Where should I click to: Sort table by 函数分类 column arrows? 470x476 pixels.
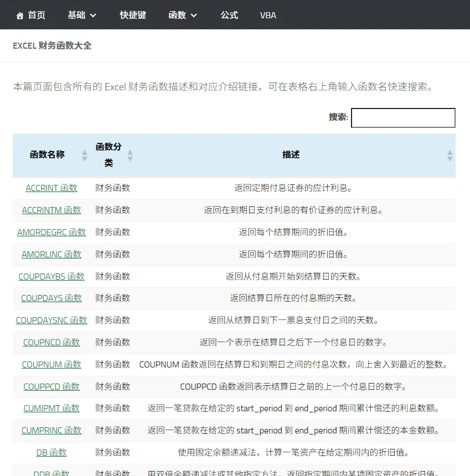pyautogui.click(x=130, y=156)
